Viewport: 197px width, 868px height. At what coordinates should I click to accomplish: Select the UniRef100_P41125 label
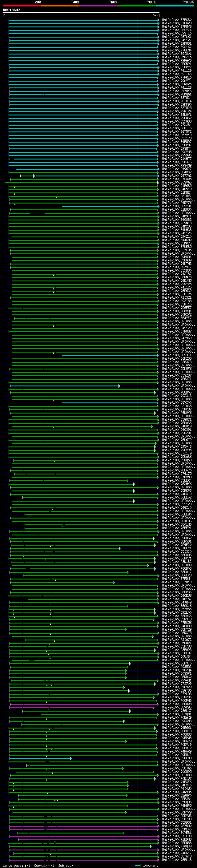pos(176,287)
